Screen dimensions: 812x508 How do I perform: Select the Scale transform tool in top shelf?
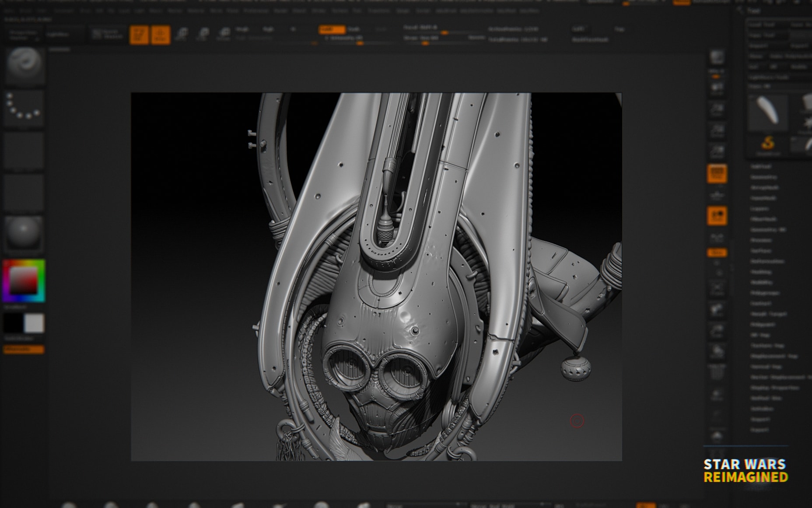point(203,35)
